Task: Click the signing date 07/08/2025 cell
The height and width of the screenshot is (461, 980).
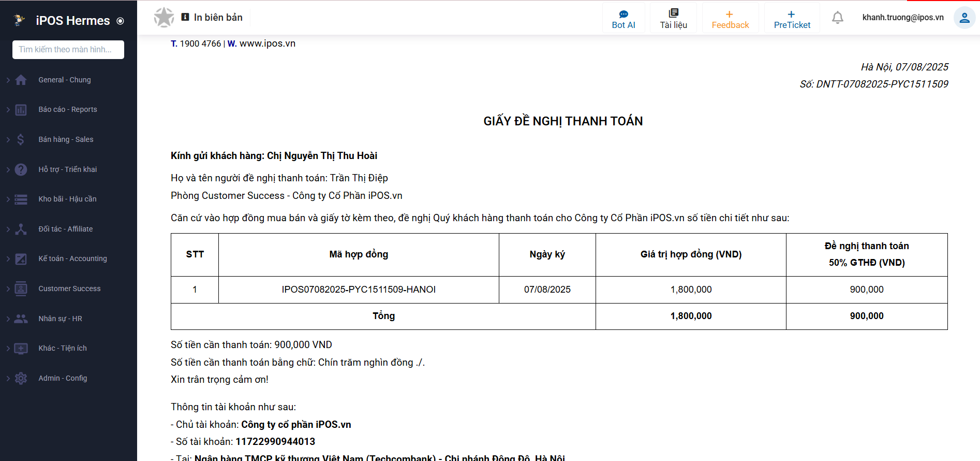Action: [547, 290]
